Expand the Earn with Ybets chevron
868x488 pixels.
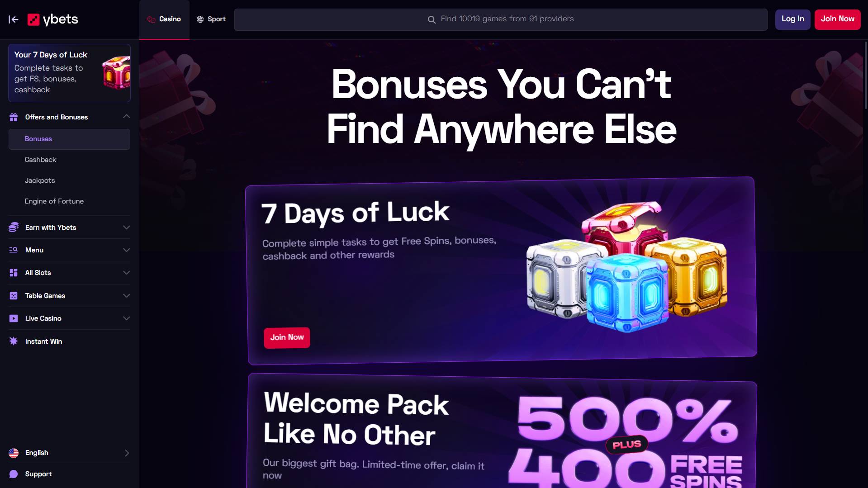point(126,227)
